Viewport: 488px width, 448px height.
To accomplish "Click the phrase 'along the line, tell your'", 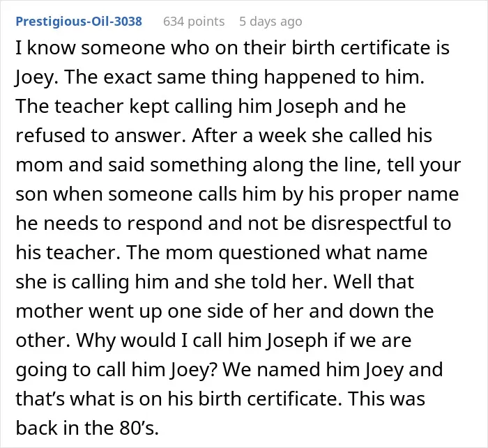I will click(x=357, y=165).
